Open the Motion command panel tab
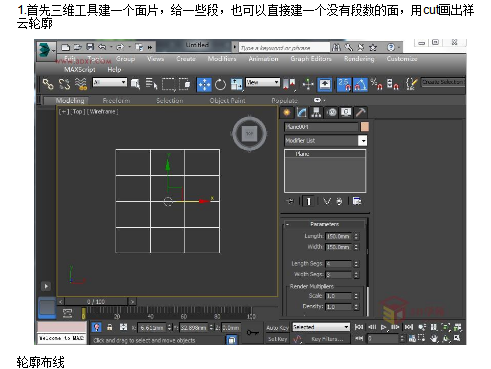The height and width of the screenshot is (369, 491). [331, 113]
